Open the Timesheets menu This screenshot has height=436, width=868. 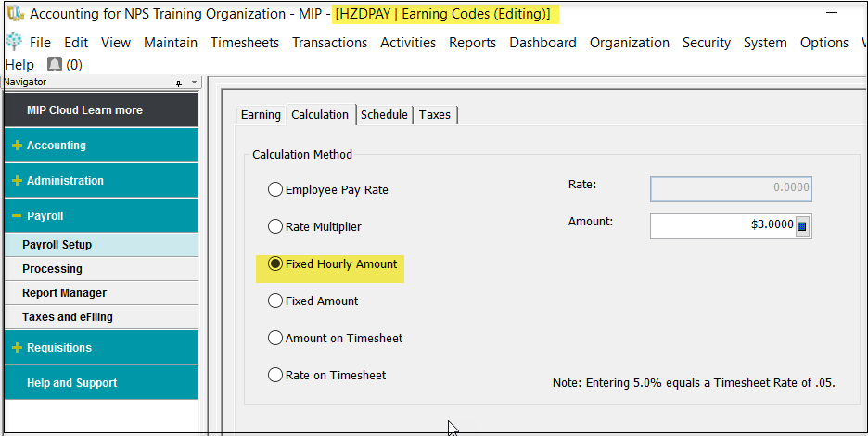point(244,43)
